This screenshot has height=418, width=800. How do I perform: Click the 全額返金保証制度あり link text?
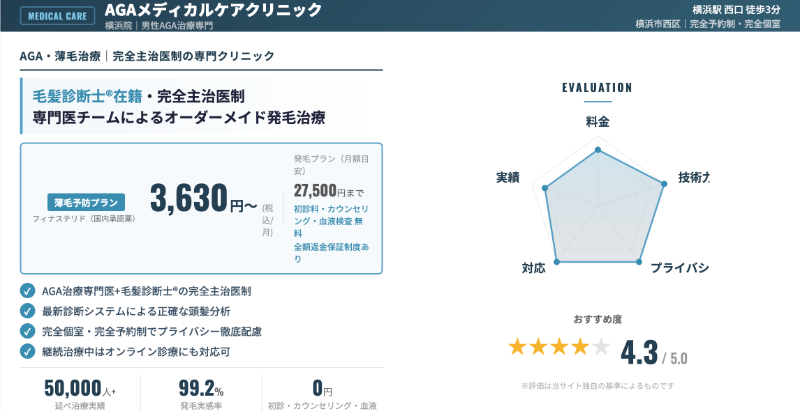coord(331,252)
